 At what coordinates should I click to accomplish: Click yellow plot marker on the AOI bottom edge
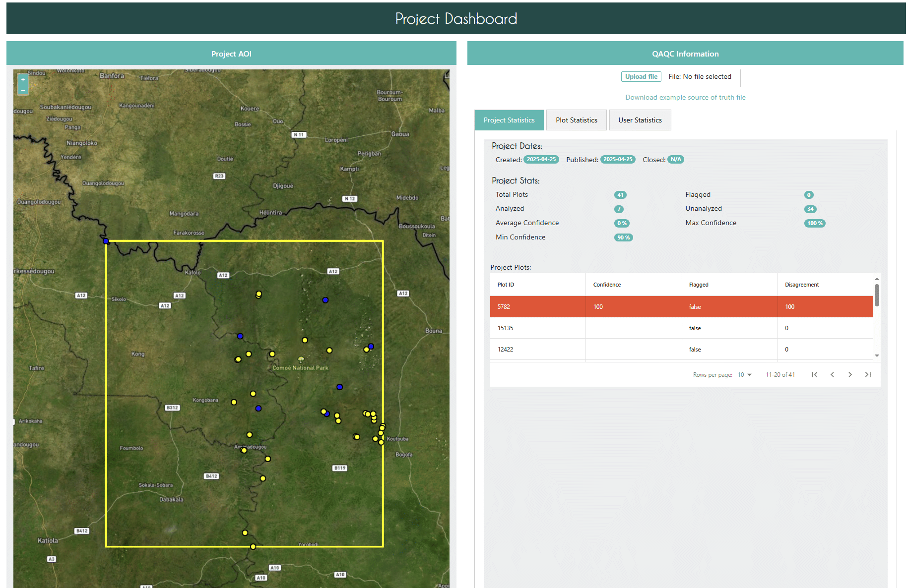point(253,546)
